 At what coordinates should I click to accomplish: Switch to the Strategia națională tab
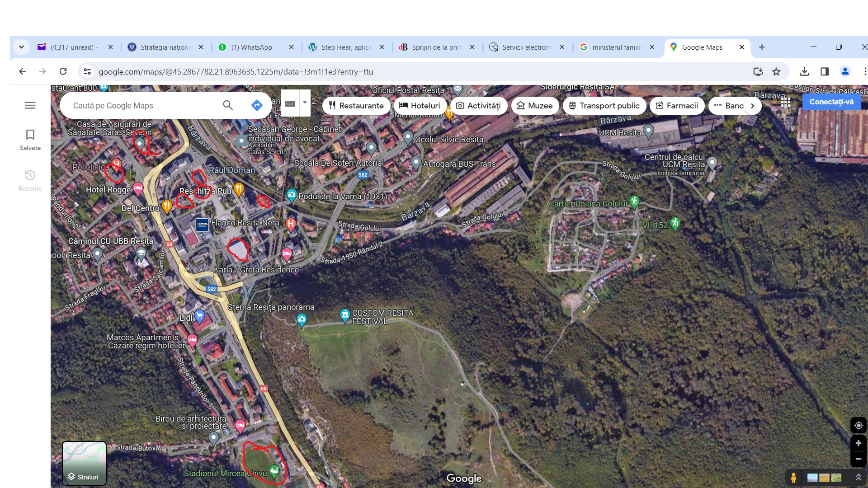click(x=165, y=47)
